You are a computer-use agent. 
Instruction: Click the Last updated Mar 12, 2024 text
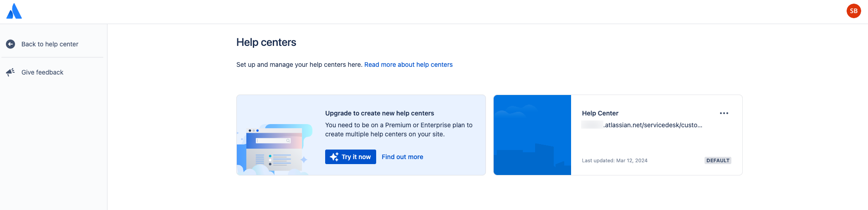coord(614,160)
